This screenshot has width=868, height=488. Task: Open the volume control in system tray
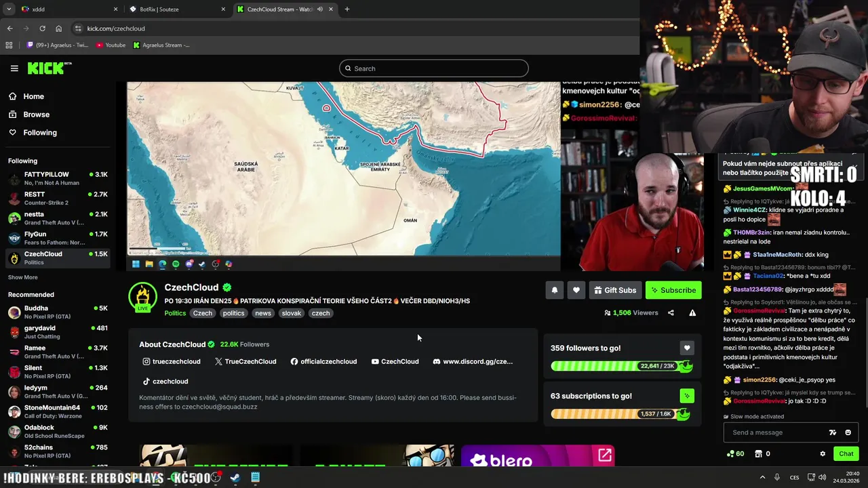point(821,477)
